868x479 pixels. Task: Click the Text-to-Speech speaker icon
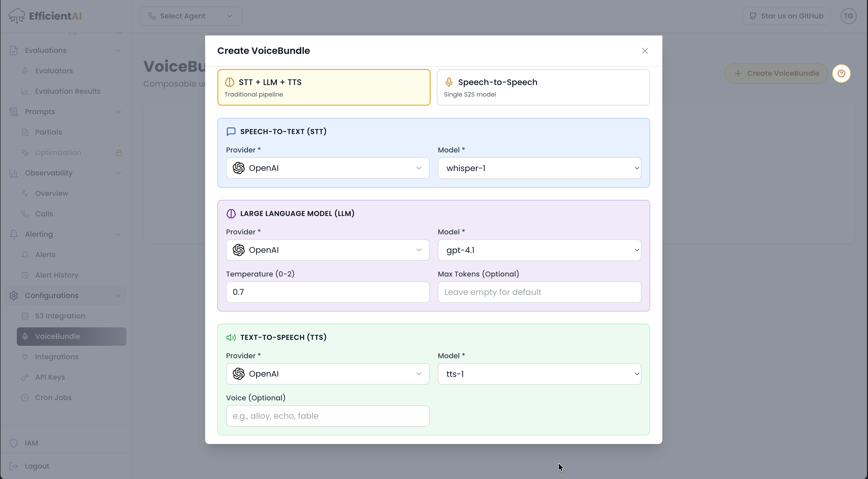[231, 338]
